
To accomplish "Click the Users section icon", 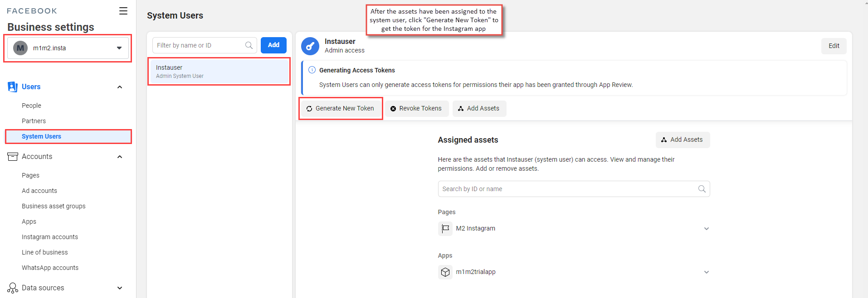I will click(13, 87).
